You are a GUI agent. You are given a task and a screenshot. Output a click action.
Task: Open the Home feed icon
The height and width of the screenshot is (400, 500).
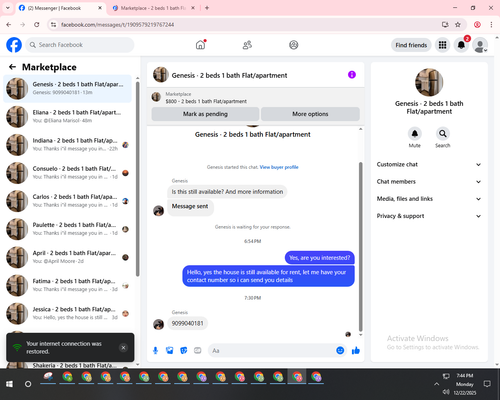click(x=200, y=45)
